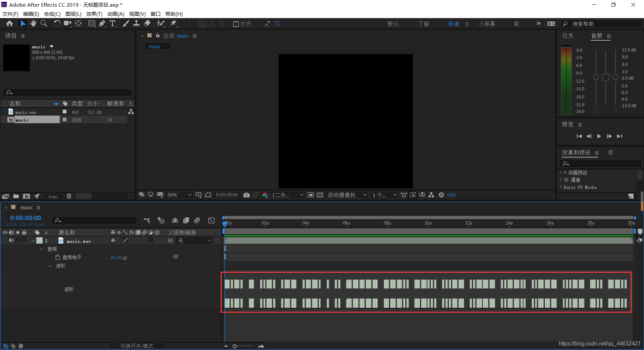Click the new composition icon in Project panel
The height and width of the screenshot is (350, 644).
[x=26, y=196]
